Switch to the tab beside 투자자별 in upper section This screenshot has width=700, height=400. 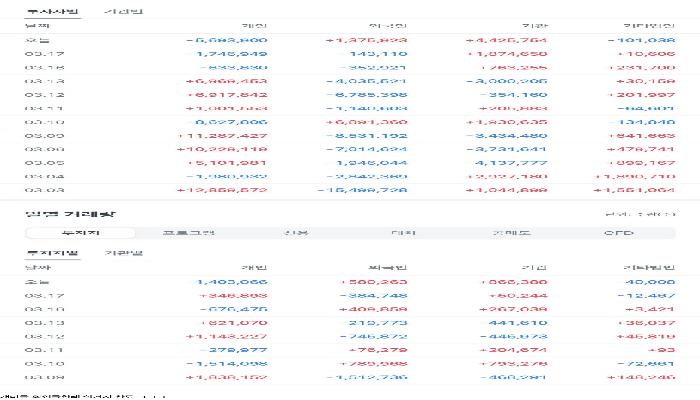click(x=123, y=10)
